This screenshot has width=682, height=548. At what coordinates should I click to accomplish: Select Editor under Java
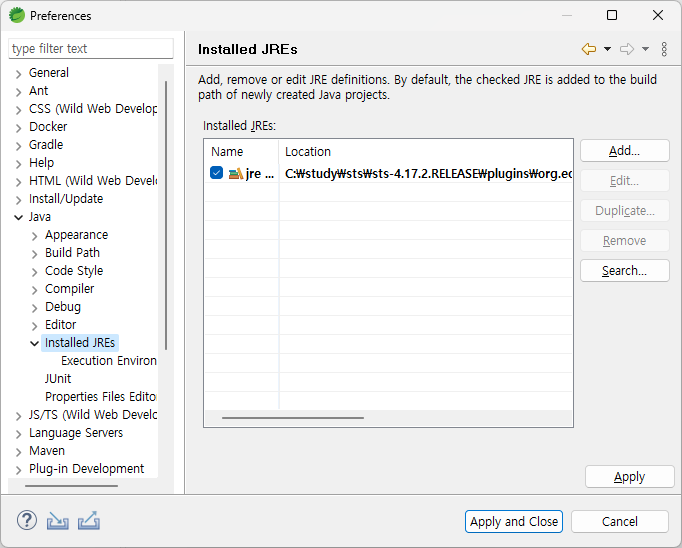click(60, 325)
